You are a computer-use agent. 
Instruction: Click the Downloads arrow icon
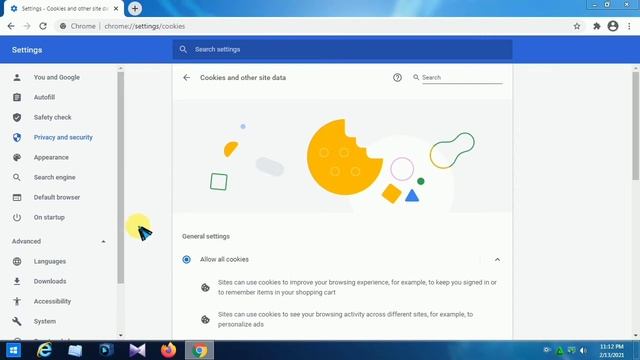tap(17, 281)
